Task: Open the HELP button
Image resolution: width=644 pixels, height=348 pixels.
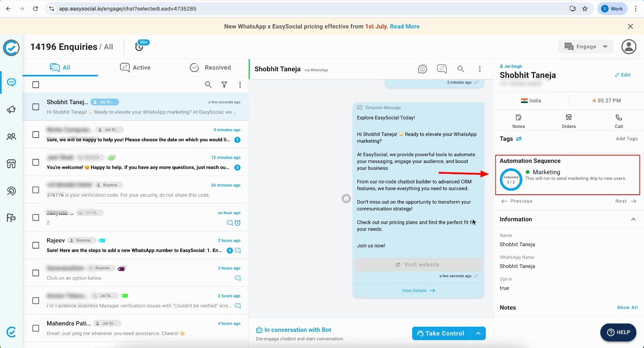Action: coord(618,332)
